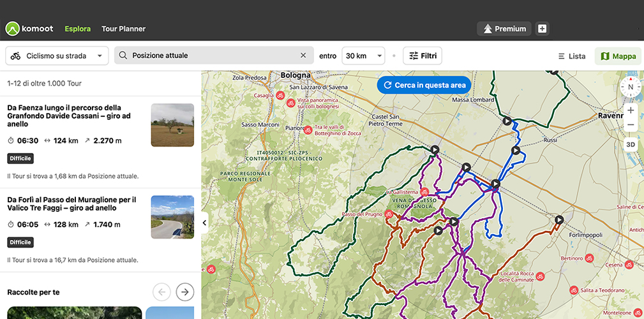Toggle 3D map view
Screen dimensions: 644x319
631,145
